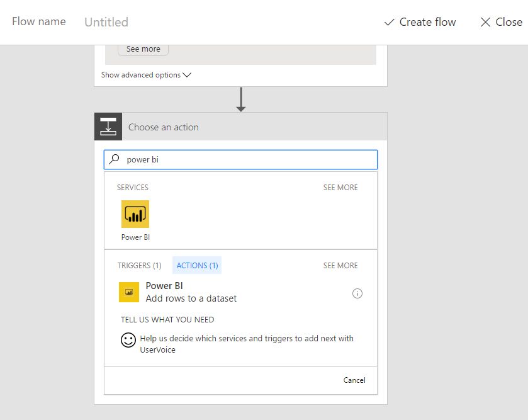The width and height of the screenshot is (528, 420).
Task: Click the large Power BI service icon
Action: click(135, 214)
